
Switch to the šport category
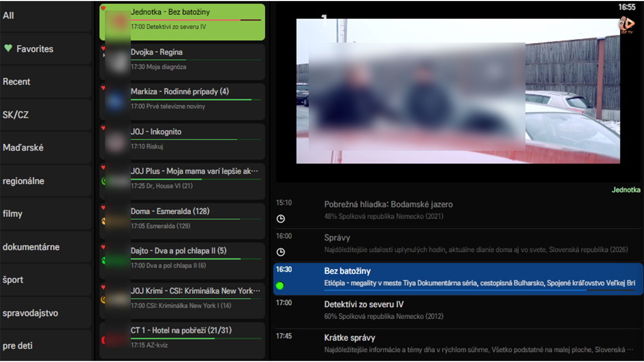[46, 280]
